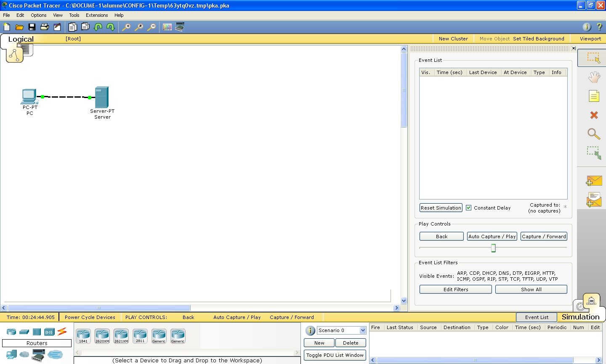Click the Multiuser Connection cloud icon
This screenshot has height=364, width=606.
tap(55, 355)
